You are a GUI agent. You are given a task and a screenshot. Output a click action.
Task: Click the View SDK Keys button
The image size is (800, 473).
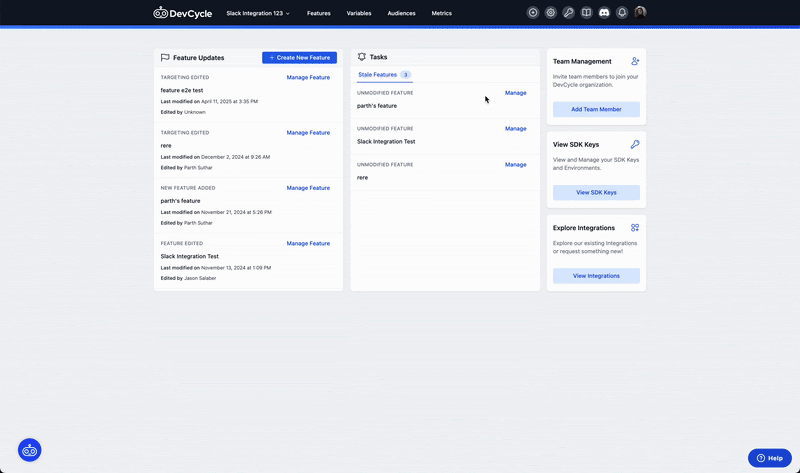596,192
